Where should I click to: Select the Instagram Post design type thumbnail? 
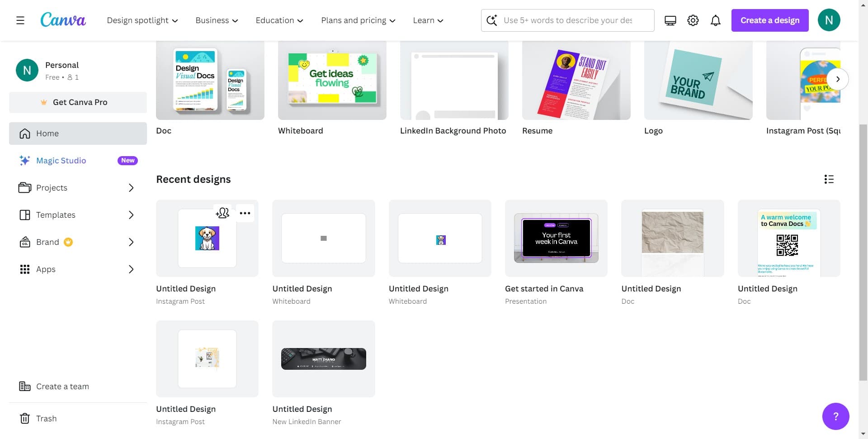tap(803, 80)
